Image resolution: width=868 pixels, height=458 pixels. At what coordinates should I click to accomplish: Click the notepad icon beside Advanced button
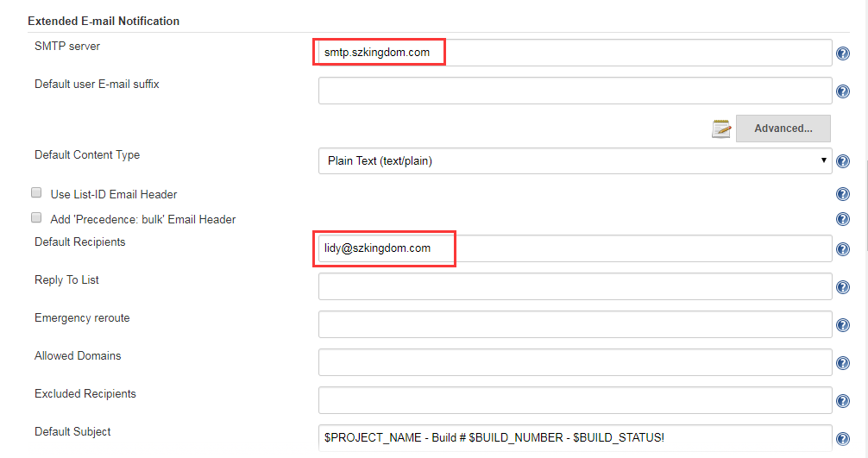720,129
